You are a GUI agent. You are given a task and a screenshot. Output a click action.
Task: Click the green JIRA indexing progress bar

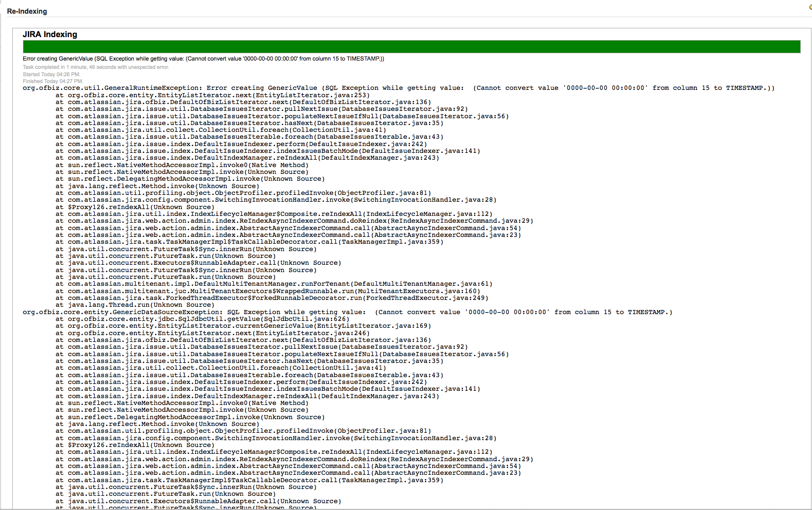[x=412, y=47]
